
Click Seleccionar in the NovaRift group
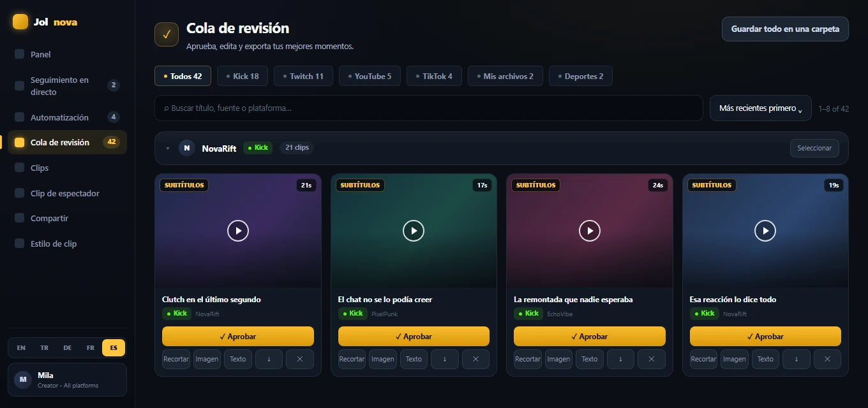pyautogui.click(x=814, y=148)
